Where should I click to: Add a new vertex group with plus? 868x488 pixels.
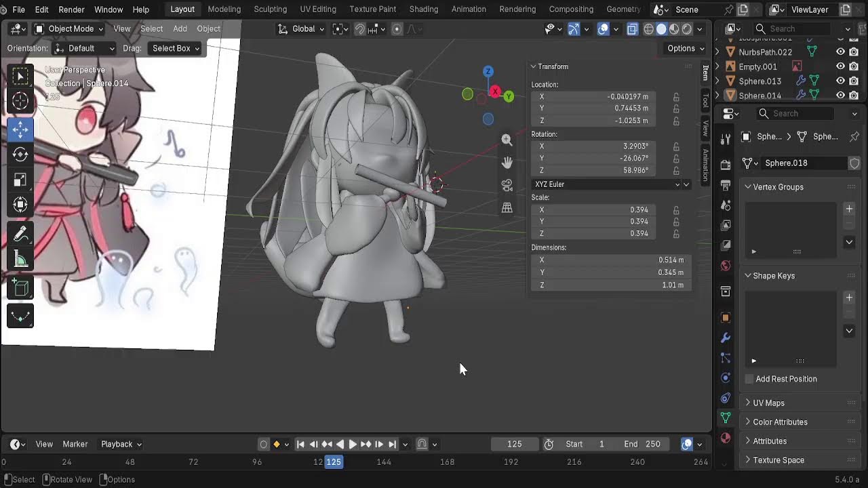pyautogui.click(x=849, y=209)
